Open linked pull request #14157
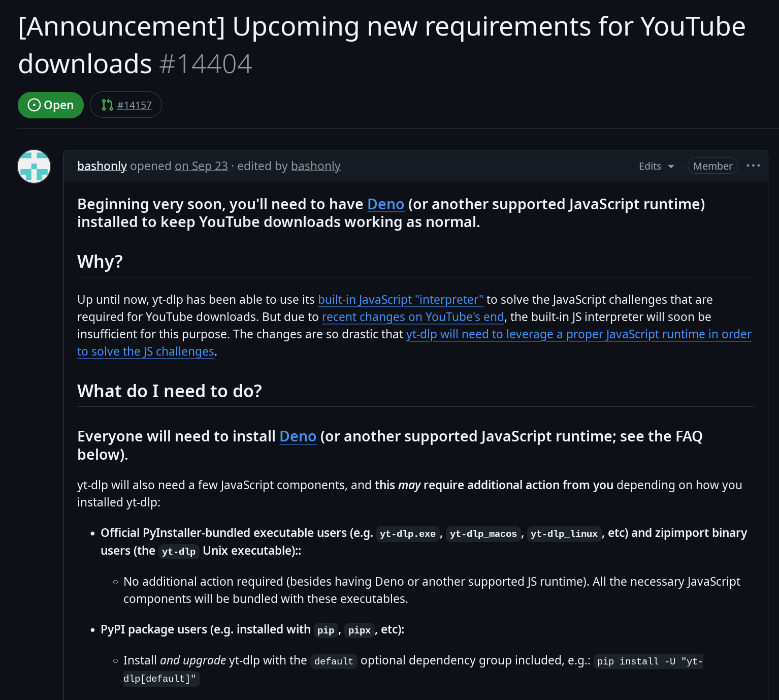Image resolution: width=779 pixels, height=700 pixels. [x=134, y=105]
